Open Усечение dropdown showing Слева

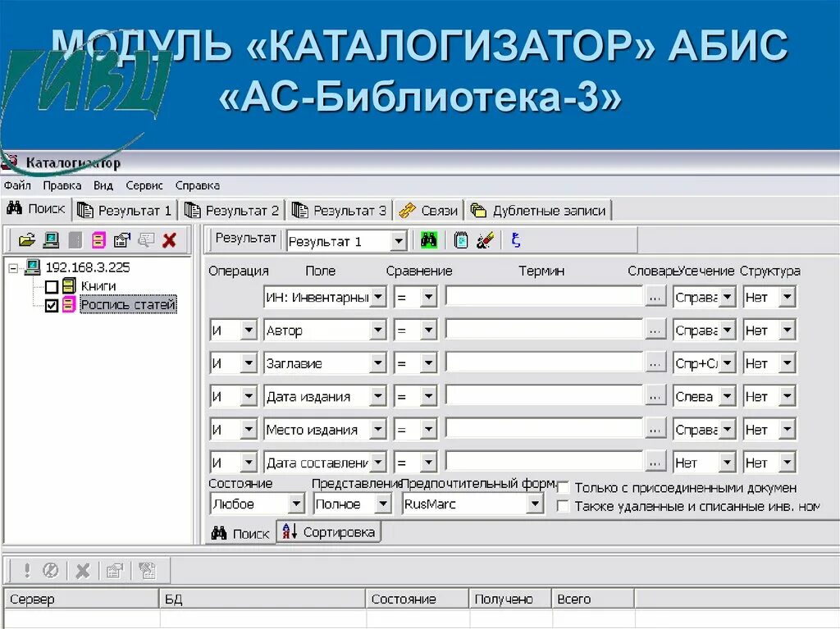(727, 396)
